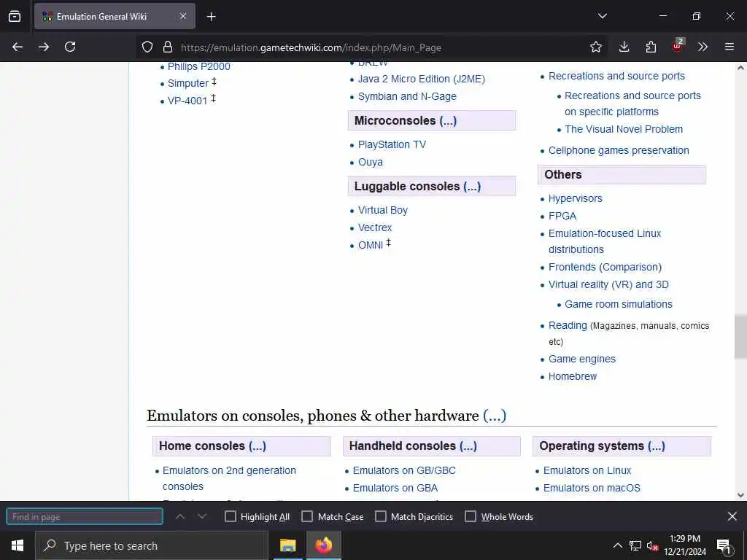Enable Whole Words checkbox
The image size is (747, 560).
471,516
